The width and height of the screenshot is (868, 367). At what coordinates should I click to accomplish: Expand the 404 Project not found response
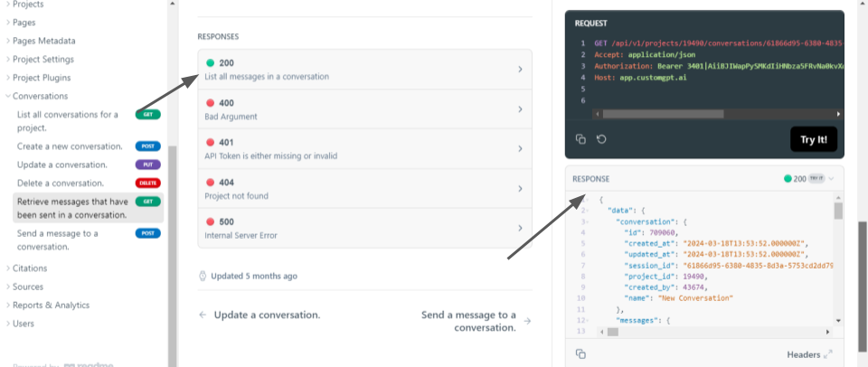click(364, 189)
